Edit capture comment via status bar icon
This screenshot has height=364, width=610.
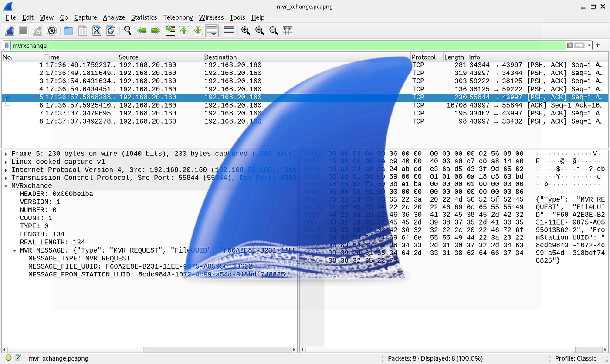tap(17, 358)
